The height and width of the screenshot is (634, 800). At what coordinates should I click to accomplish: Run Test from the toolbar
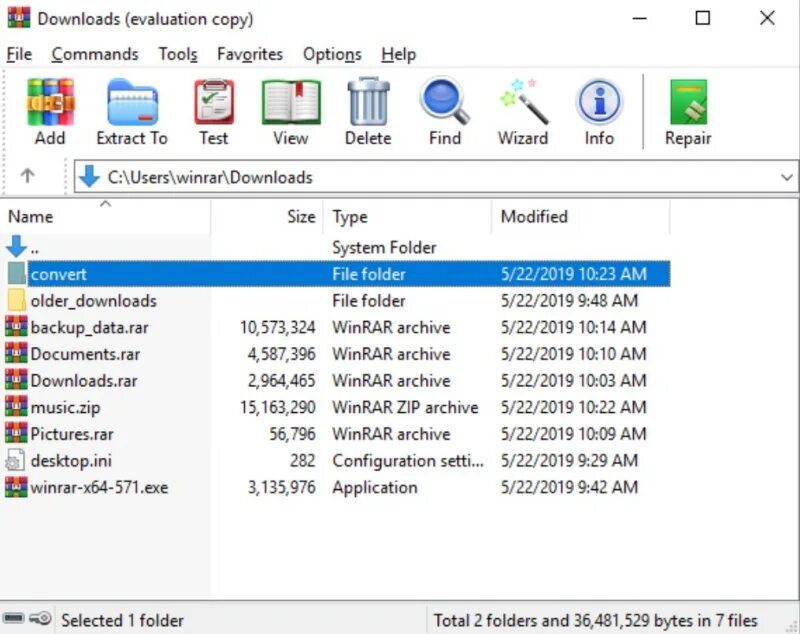214,103
